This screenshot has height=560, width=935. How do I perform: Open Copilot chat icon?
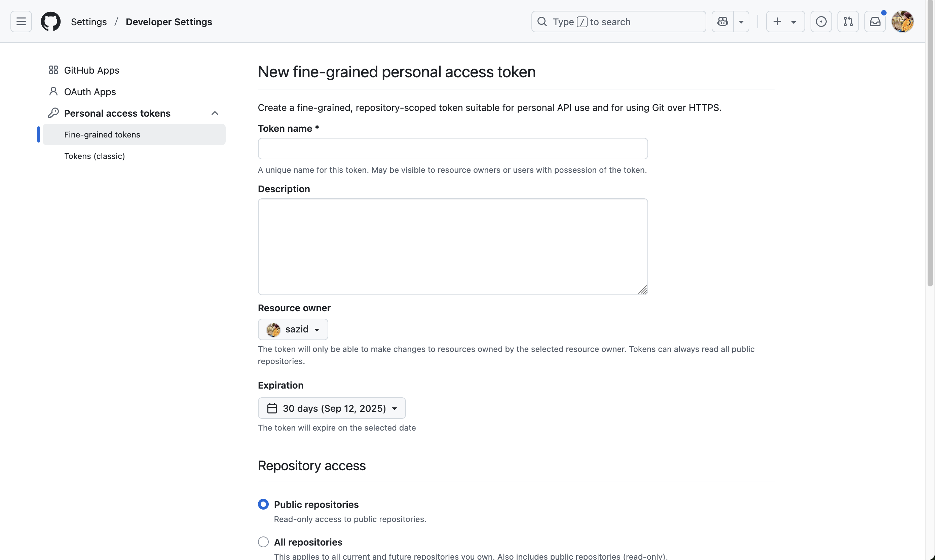(x=722, y=22)
